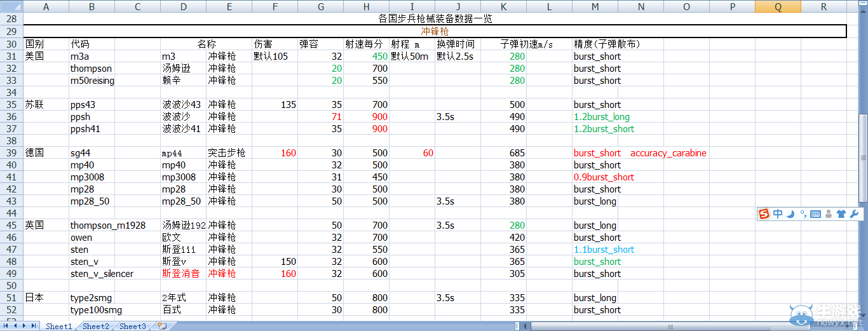Select the type100smg code cell
Screen dimensions: 868x331
coord(97,310)
